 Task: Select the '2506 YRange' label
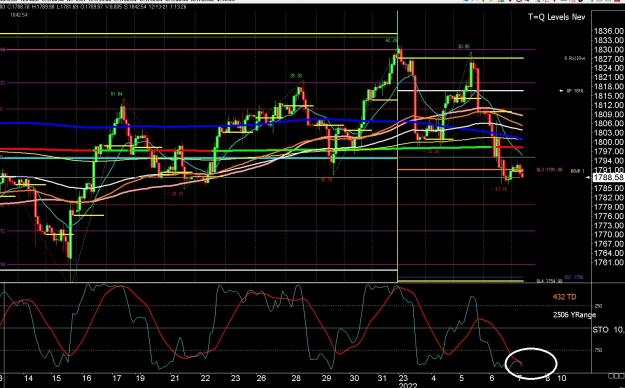tap(574, 315)
